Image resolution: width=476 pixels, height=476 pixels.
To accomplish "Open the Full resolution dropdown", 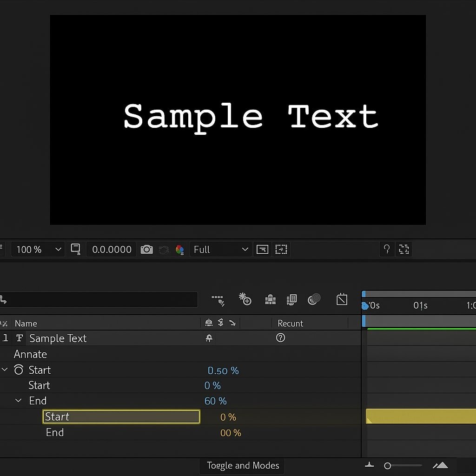I will 220,250.
